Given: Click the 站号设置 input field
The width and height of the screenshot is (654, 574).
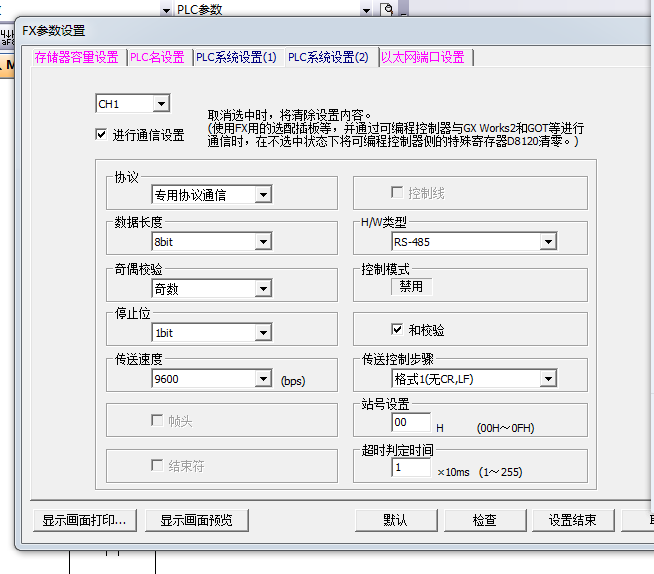Looking at the screenshot, I should tap(411, 423).
